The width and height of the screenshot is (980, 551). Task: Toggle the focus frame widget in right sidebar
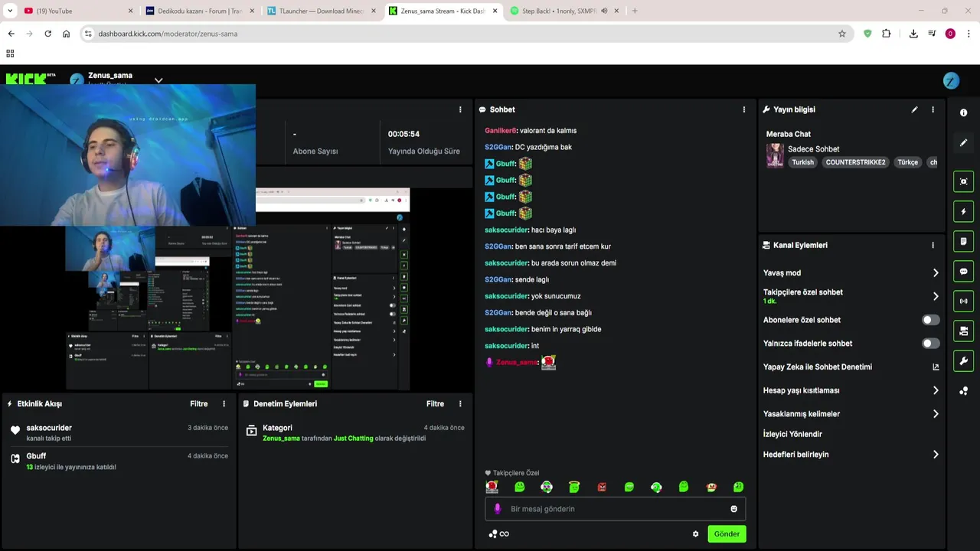point(963,181)
